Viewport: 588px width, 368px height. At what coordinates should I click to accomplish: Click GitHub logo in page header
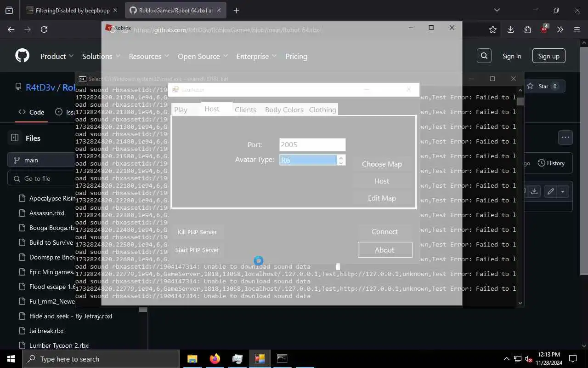tap(22, 56)
